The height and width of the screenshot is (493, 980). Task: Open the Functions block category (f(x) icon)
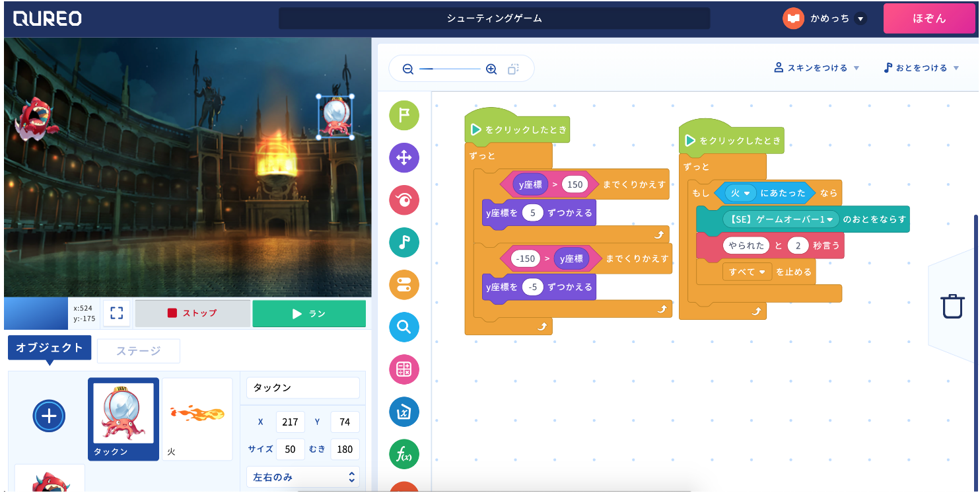[404, 454]
